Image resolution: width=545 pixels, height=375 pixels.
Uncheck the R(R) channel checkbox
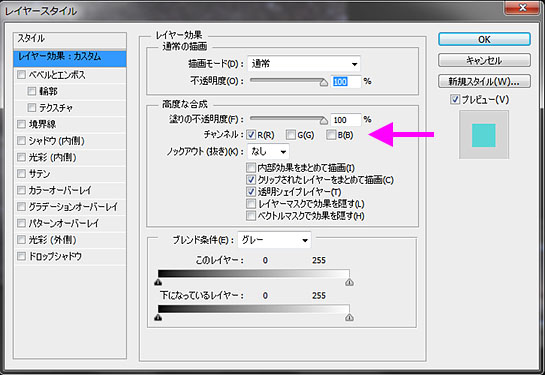coord(251,134)
